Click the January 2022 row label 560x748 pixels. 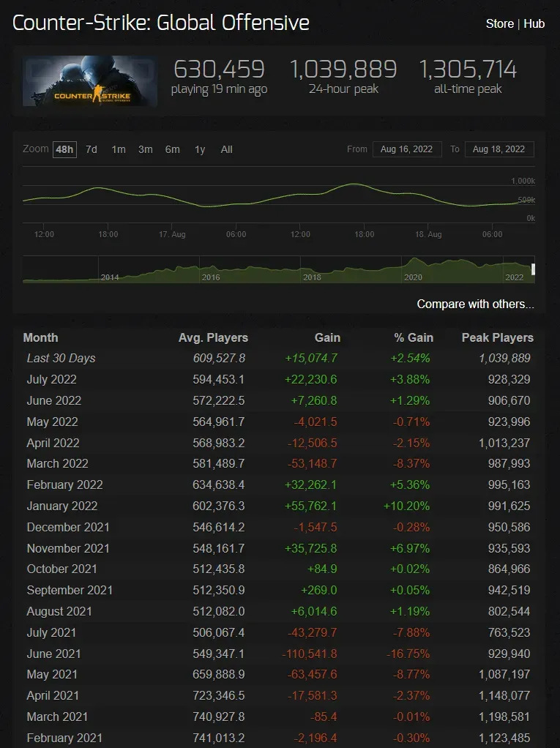click(x=62, y=506)
